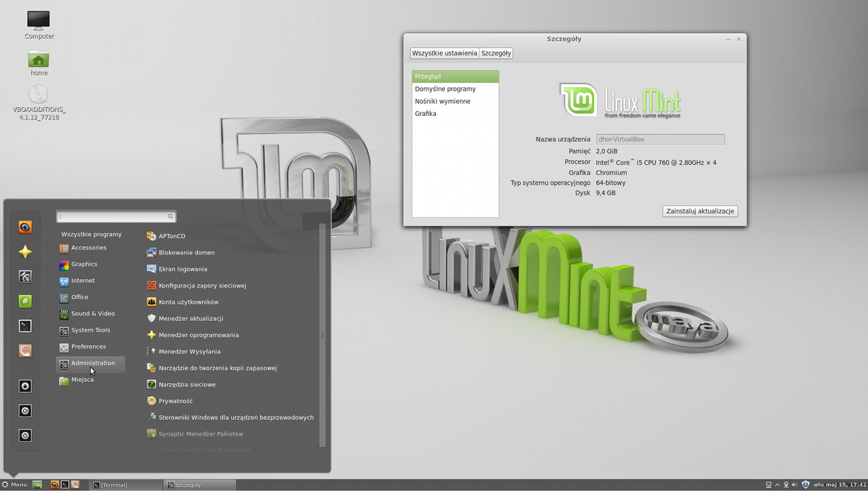868x491 pixels.
Task: Open Sterowniki Windows dla urządzeń bezprzewodowych
Action: (231, 418)
